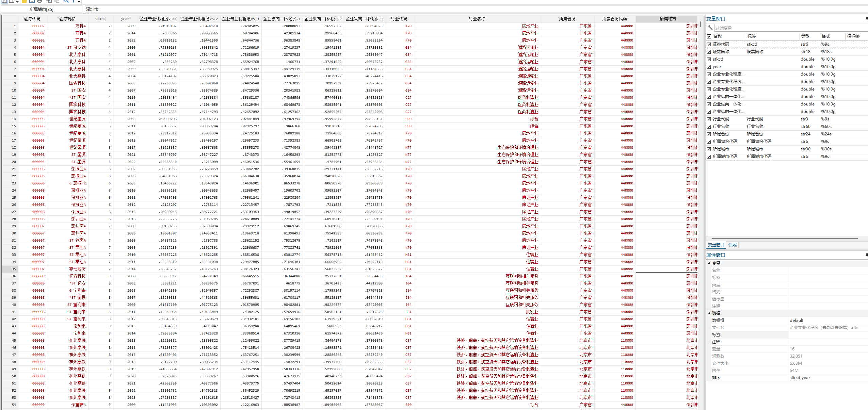
Task: Click the print icon in toolbar
Action: tap(39, 1)
